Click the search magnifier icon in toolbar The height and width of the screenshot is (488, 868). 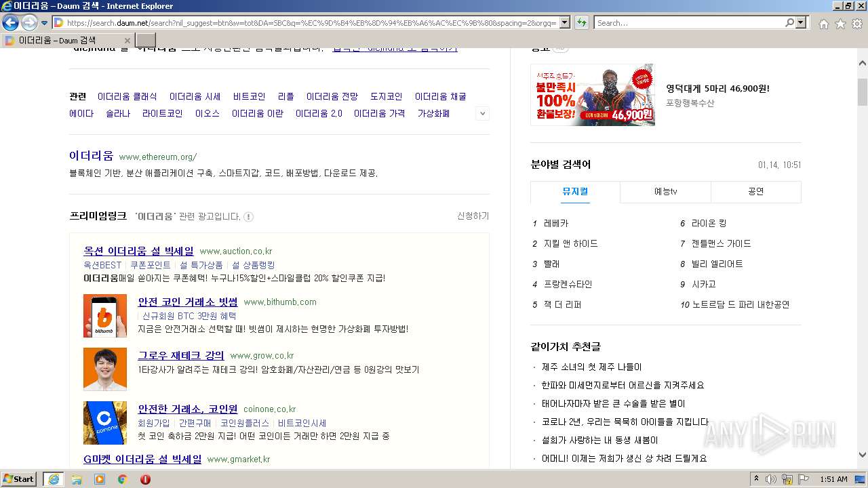(789, 23)
